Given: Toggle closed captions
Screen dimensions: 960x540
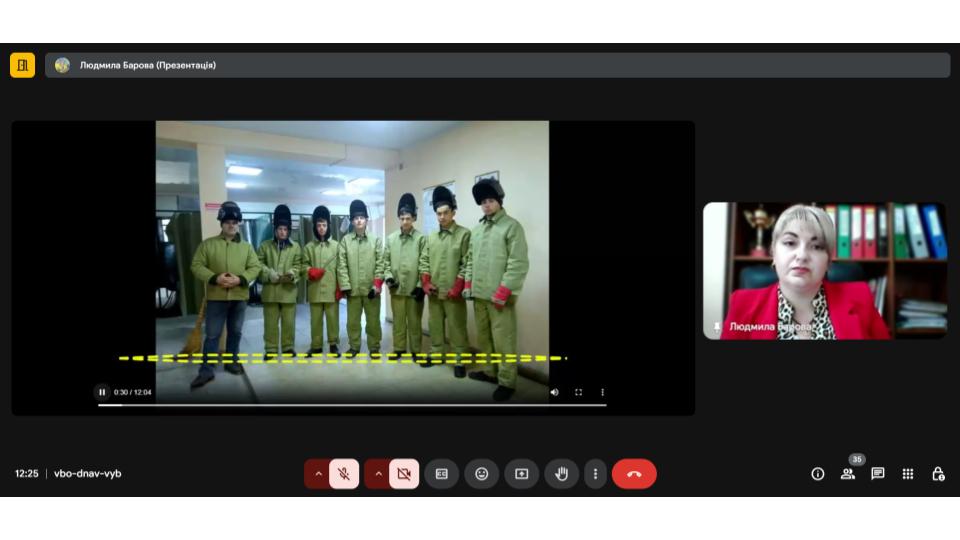Looking at the screenshot, I should pos(441,474).
